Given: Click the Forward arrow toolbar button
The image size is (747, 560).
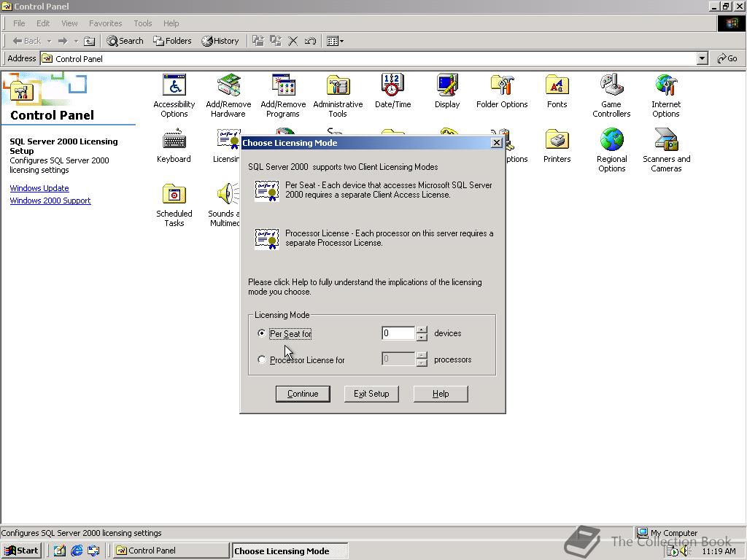Looking at the screenshot, I should tap(63, 41).
